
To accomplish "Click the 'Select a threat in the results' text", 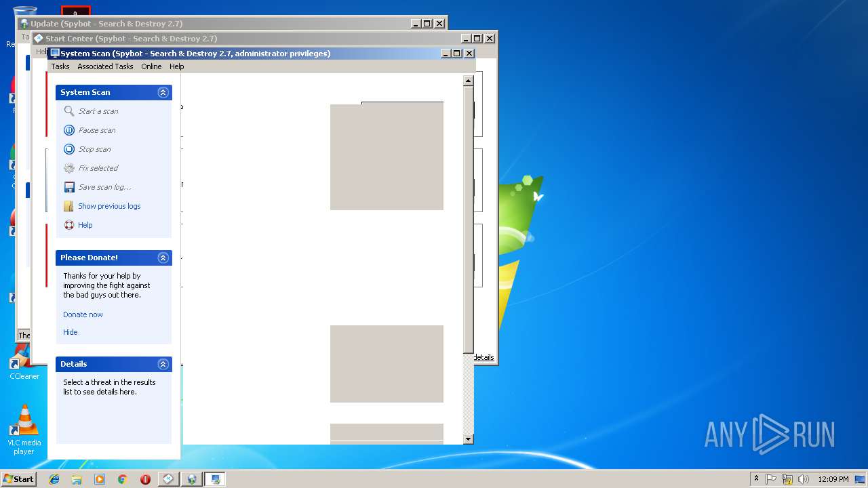I will (x=109, y=387).
